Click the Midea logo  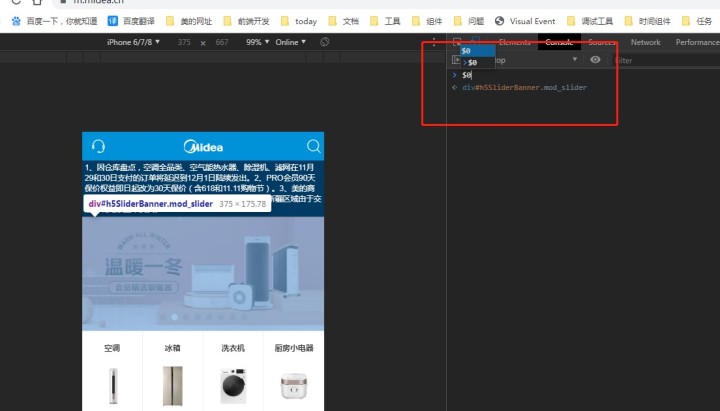203,146
